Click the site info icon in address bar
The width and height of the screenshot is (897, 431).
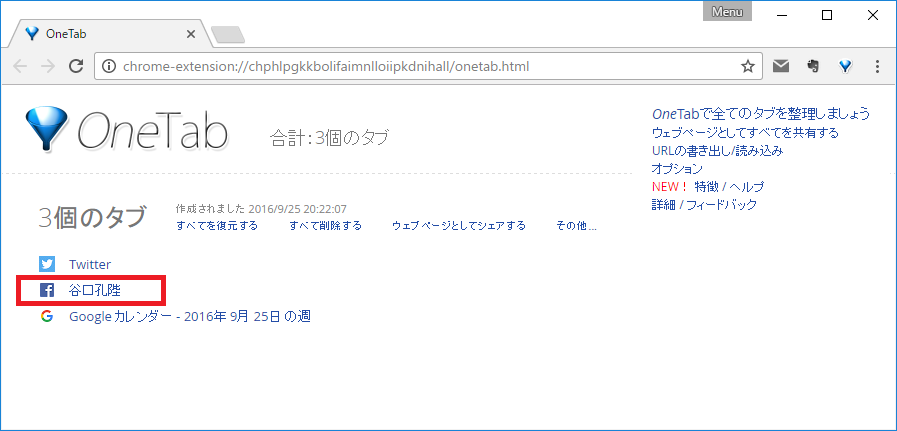[109, 67]
